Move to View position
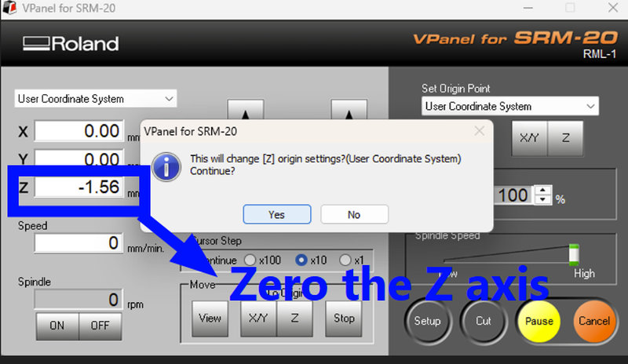This screenshot has height=364, width=628. point(210,318)
